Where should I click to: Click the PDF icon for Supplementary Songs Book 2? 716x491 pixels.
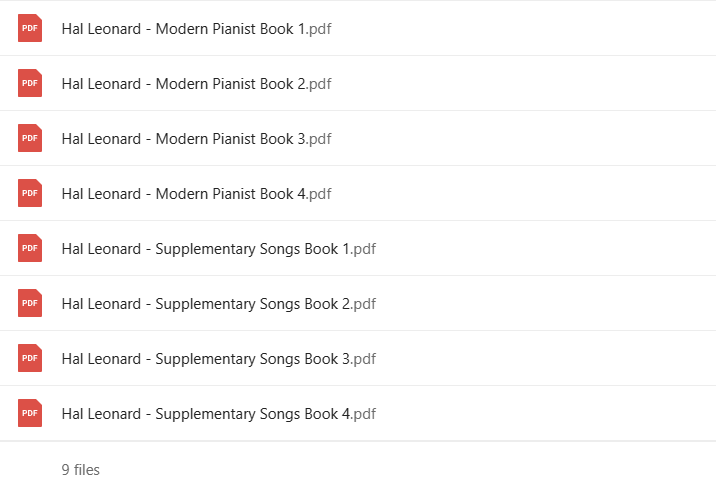click(x=30, y=303)
